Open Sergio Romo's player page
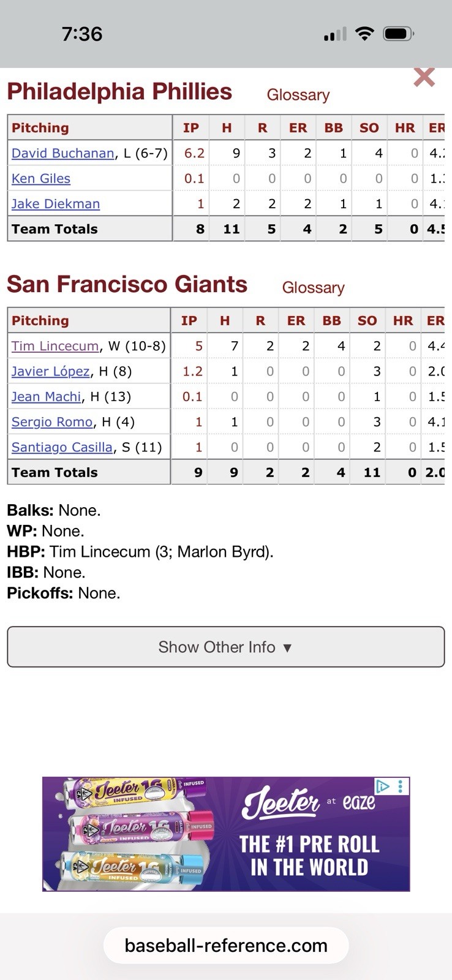The height and width of the screenshot is (980, 452). click(x=52, y=422)
